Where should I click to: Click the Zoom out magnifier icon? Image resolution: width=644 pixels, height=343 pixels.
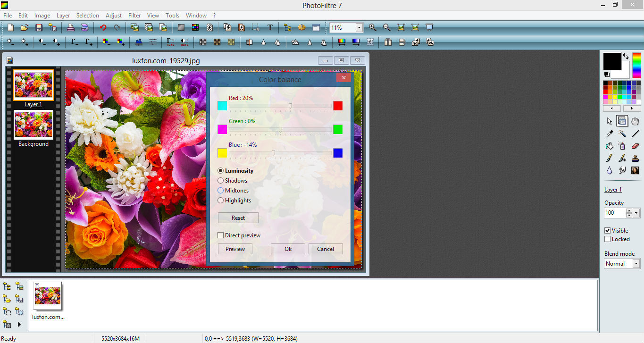(x=387, y=28)
